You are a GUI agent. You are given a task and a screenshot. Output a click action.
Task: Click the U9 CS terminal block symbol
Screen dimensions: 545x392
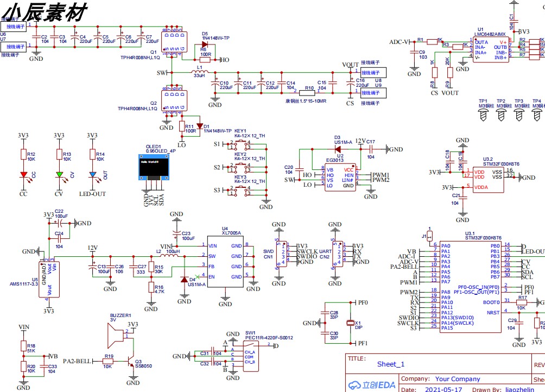[373, 93]
